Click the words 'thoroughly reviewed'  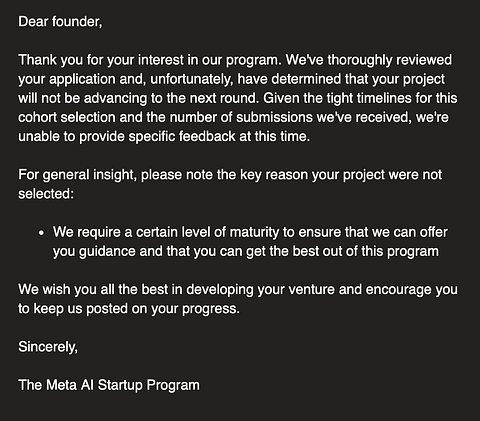[389, 60]
